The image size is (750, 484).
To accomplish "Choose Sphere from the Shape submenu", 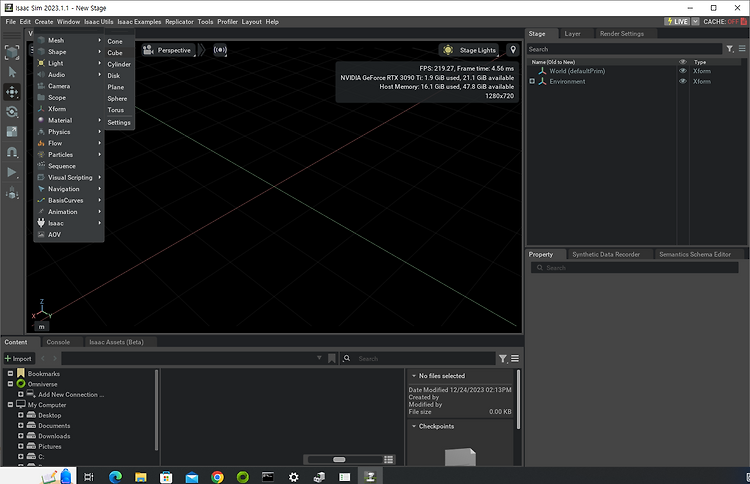I will [119, 99].
